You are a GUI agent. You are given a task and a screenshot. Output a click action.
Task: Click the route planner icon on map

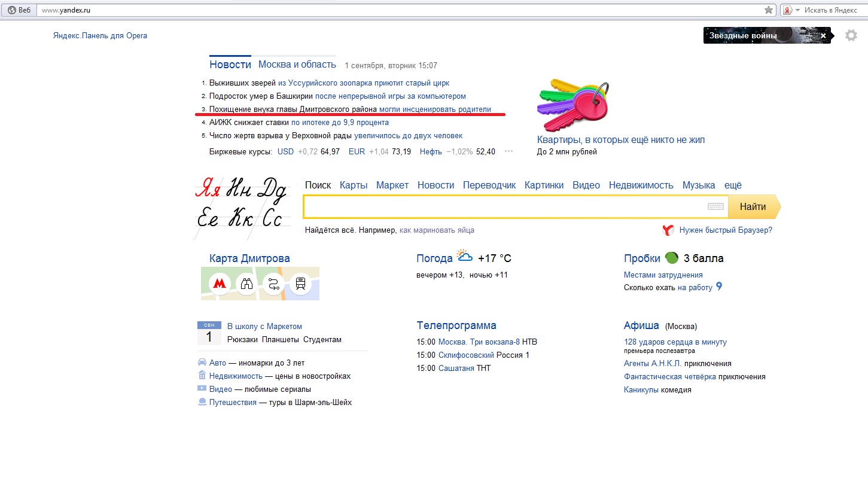pos(273,284)
